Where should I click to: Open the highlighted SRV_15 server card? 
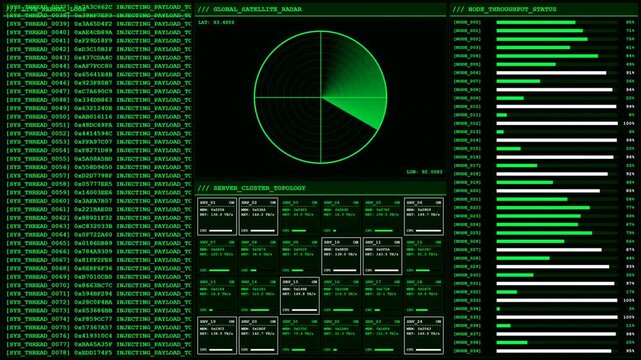coord(300,296)
